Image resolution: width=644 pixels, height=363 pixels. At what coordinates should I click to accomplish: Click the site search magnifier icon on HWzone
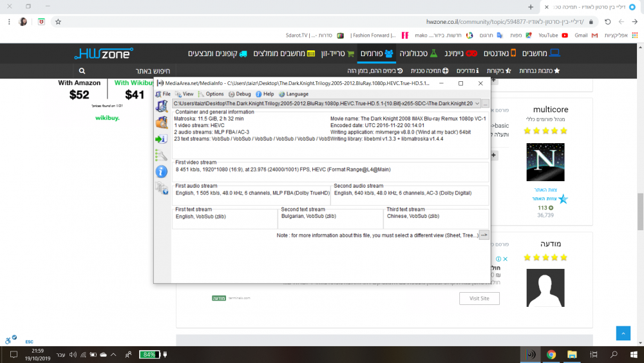[82, 71]
